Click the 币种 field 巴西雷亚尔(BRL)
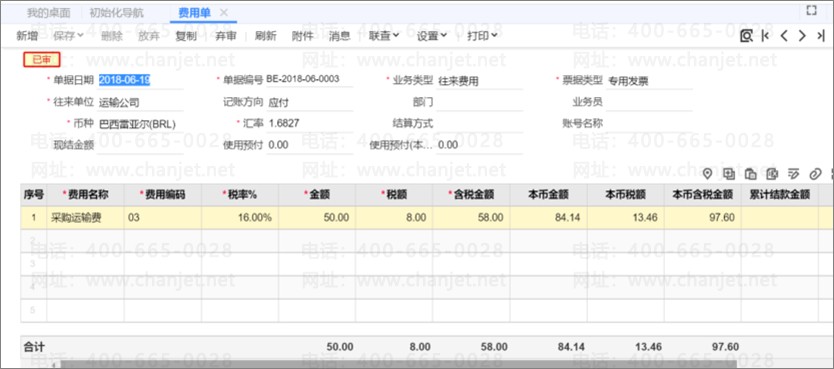Screen dimensions: 834x369 pos(140,124)
